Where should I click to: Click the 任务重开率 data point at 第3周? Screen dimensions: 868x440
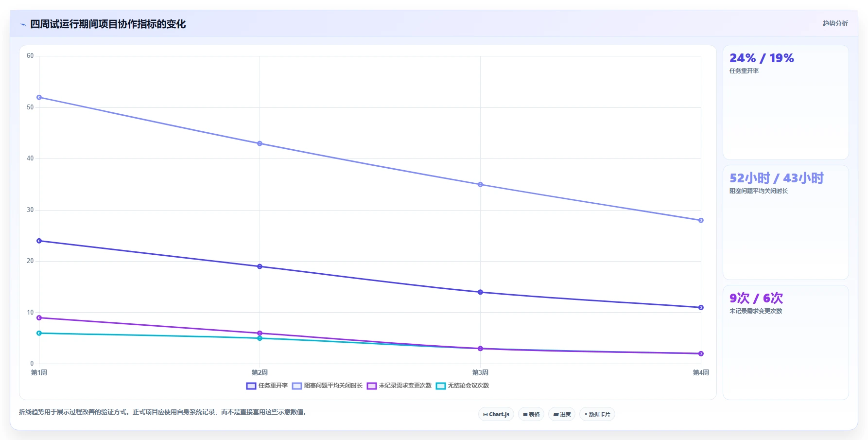(480, 292)
